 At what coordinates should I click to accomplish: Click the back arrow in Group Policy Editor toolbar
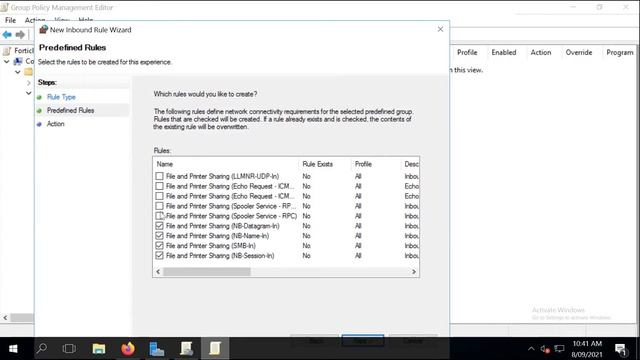tap(7, 35)
